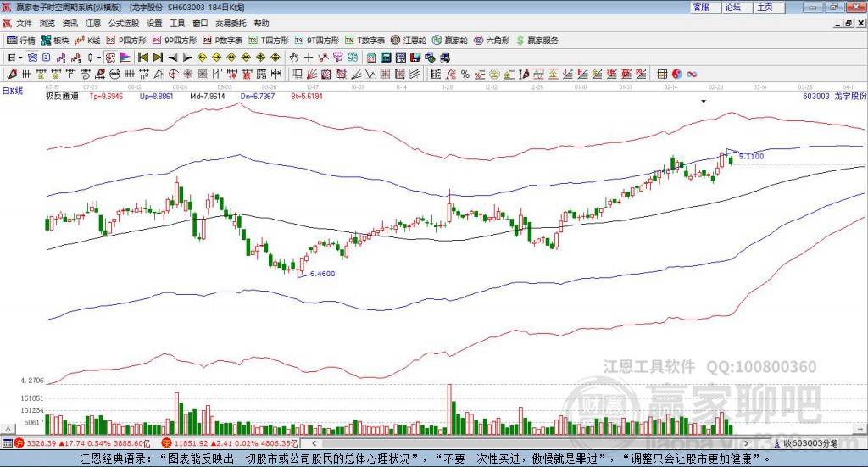Click the up-triangle button beside volume panel
The width and height of the screenshot is (868, 467).
pyautogui.click(x=8, y=429)
